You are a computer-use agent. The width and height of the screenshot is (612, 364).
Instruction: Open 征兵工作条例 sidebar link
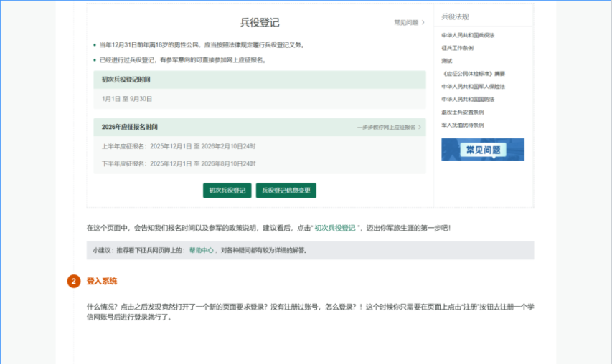[x=458, y=48]
